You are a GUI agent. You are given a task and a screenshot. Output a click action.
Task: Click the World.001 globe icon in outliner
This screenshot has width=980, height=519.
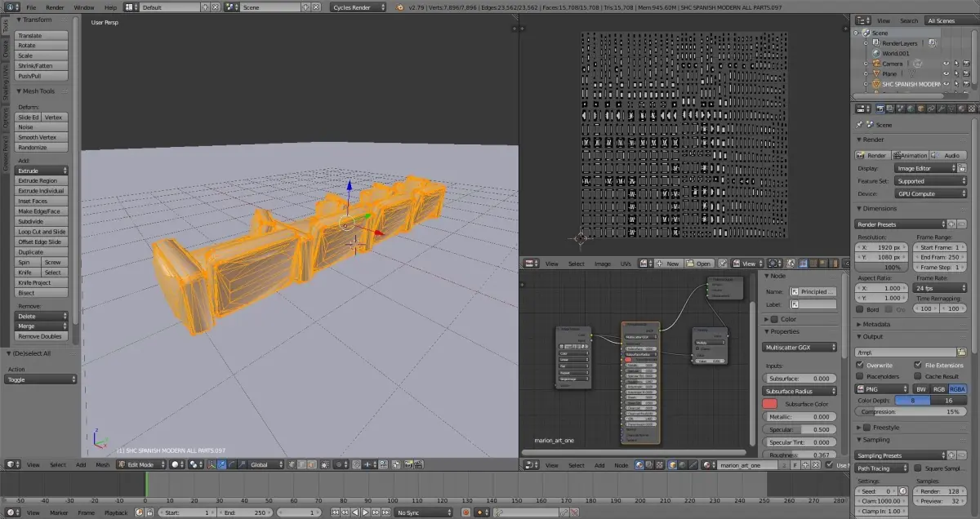pyautogui.click(x=875, y=53)
